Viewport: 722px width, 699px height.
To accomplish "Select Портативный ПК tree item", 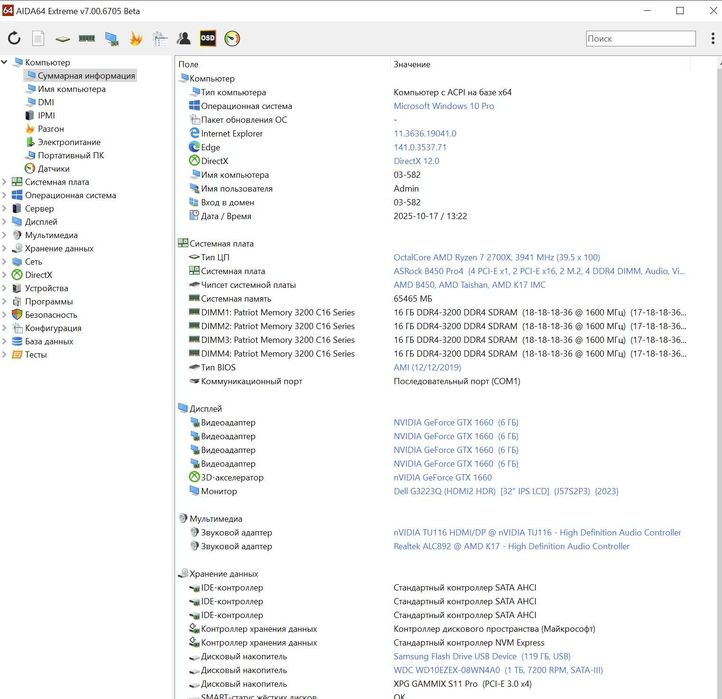I will (70, 155).
